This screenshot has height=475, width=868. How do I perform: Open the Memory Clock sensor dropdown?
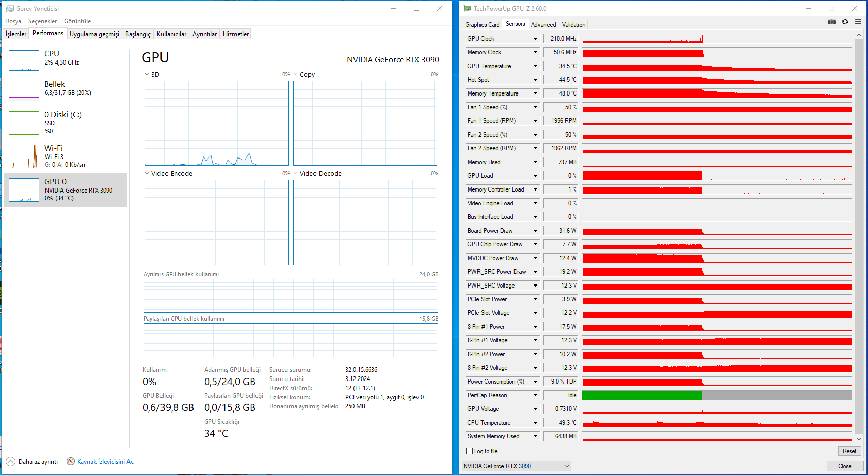[535, 52]
